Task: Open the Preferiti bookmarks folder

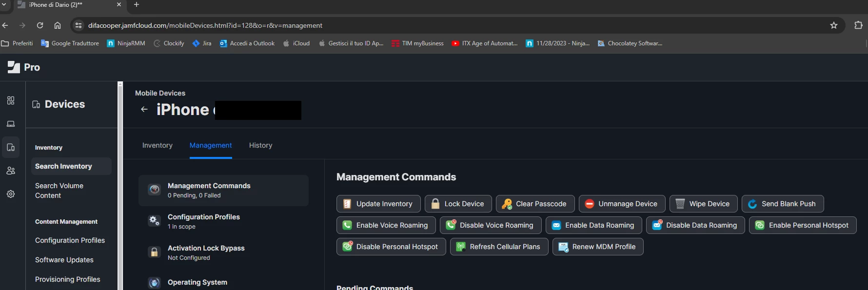Action: [17, 43]
